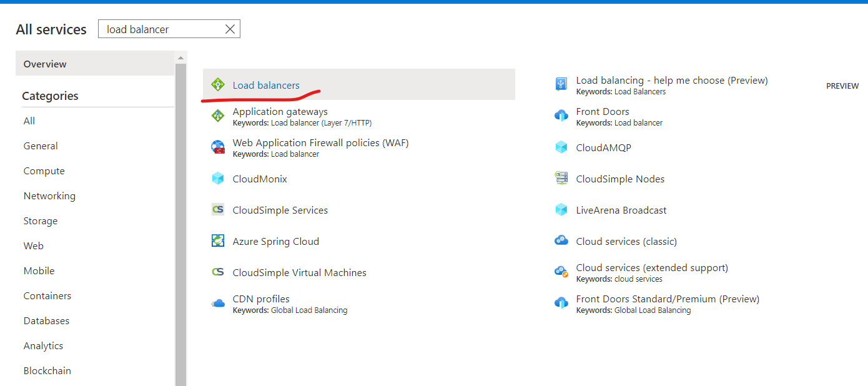Open Load balancing - help me choose (Preview)
This screenshot has height=386, width=868.
[x=671, y=80]
